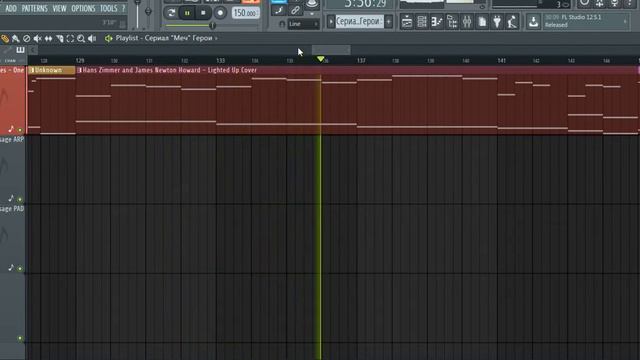Click the kneeling figure shortcut icon

(512, 22)
